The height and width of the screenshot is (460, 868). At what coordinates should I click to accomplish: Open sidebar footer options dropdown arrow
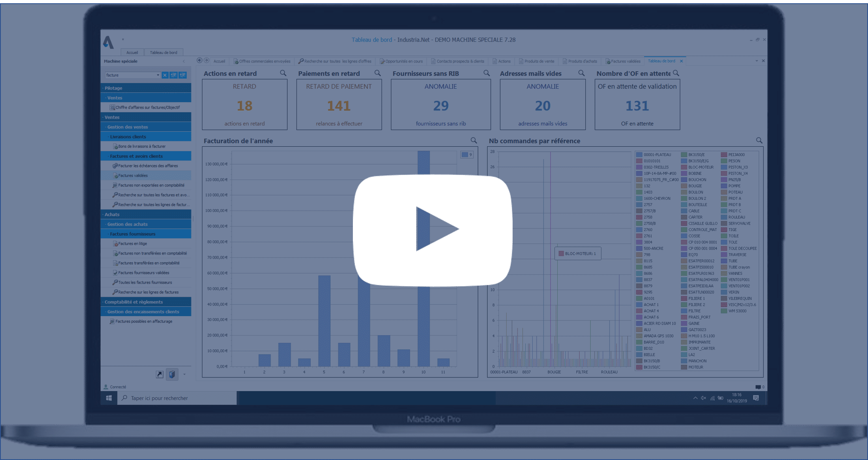coord(185,374)
